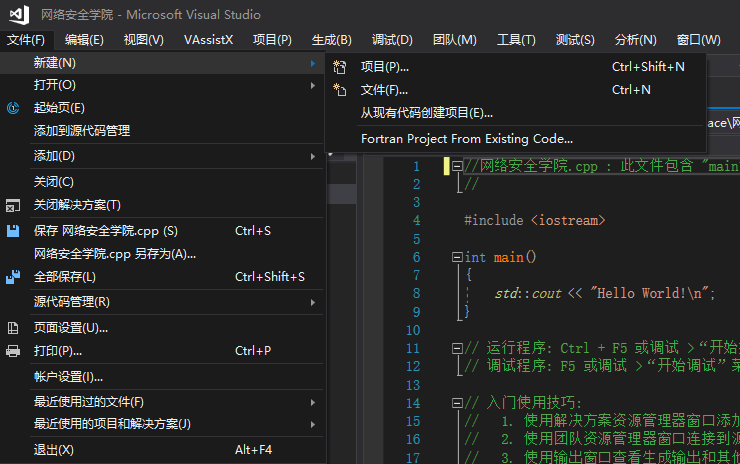The width and height of the screenshot is (740, 464).
Task: Select Fortran Project From Existing Code
Action: click(467, 139)
